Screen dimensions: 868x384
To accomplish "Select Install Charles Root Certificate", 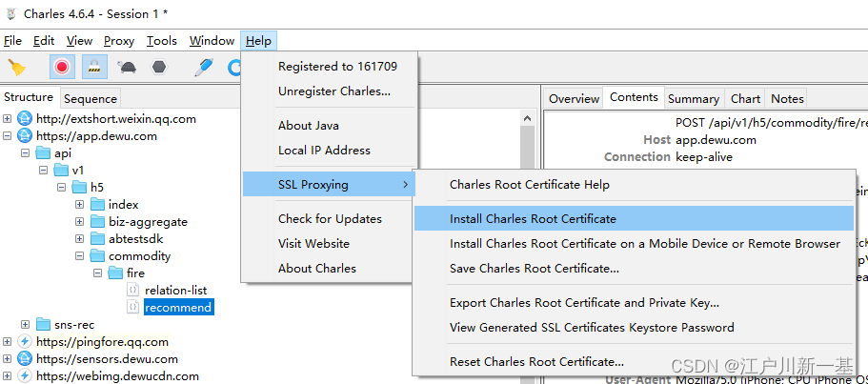I will click(634, 218).
